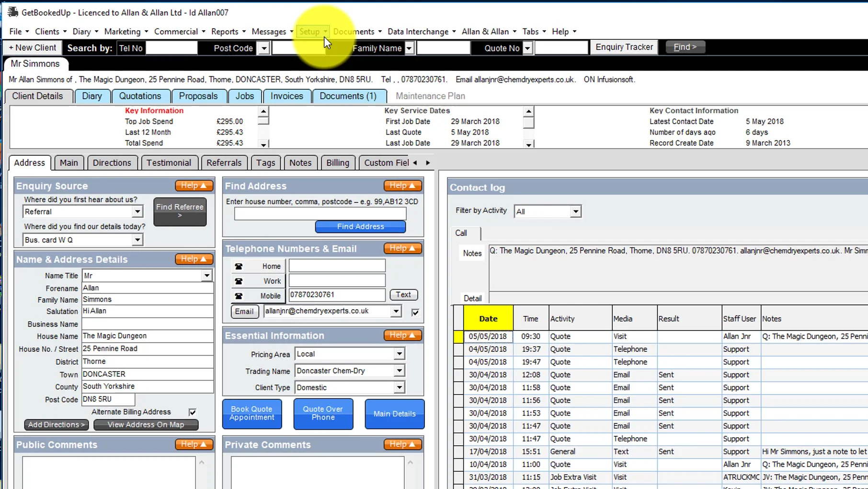Image resolution: width=868 pixels, height=489 pixels.
Task: Click the Find Referee button
Action: click(180, 211)
